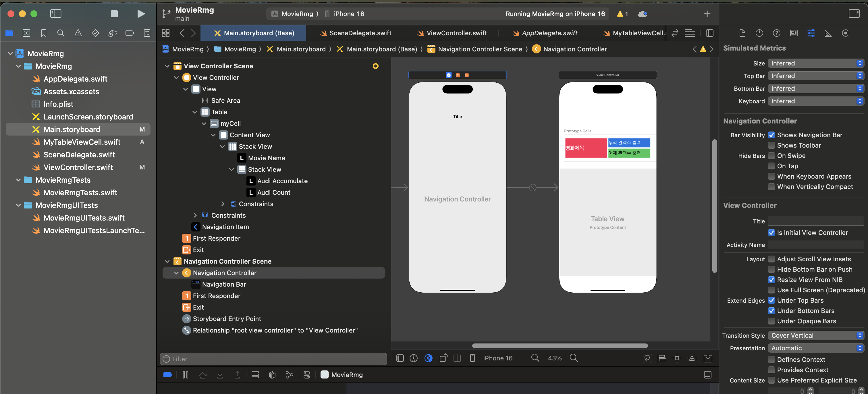
Task: Enable Shows Toolbar checkbox
Action: click(x=771, y=146)
